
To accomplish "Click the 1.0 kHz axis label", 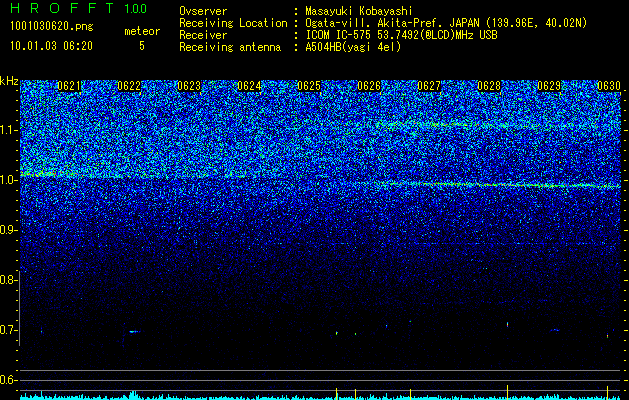I will 9,180.
